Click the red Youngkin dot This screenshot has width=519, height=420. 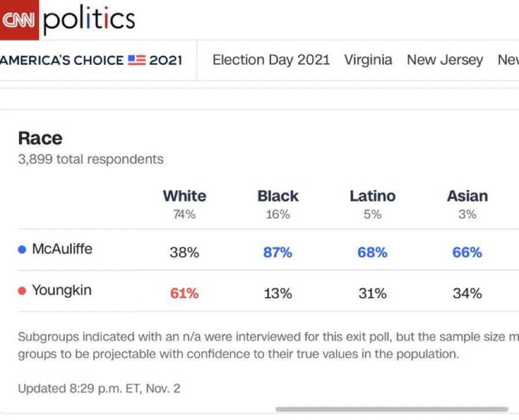pyautogui.click(x=23, y=291)
